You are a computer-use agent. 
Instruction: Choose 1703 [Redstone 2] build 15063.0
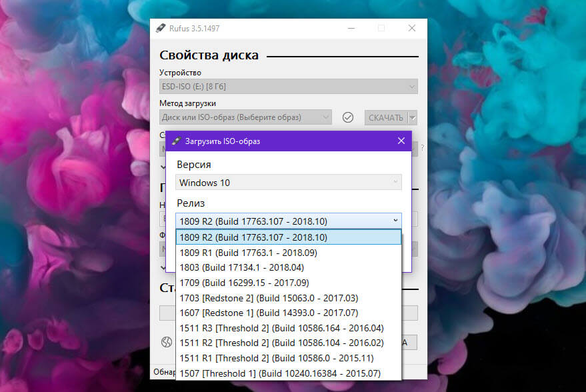tap(289, 298)
